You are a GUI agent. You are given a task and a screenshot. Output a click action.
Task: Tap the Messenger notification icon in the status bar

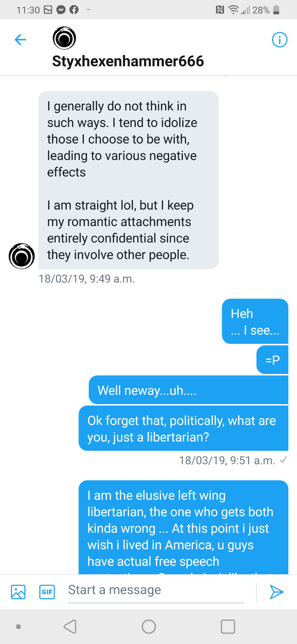coord(61,10)
